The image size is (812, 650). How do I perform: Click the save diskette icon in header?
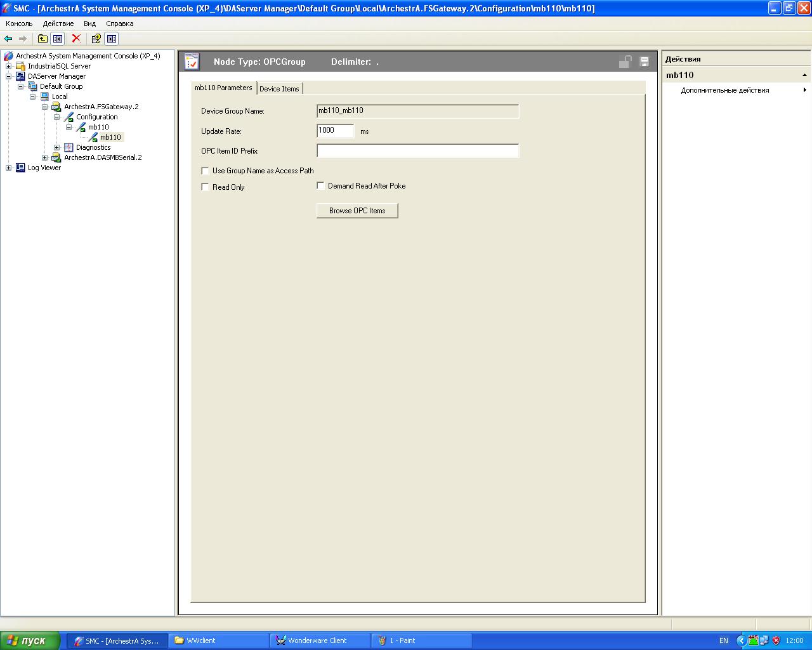coord(645,62)
